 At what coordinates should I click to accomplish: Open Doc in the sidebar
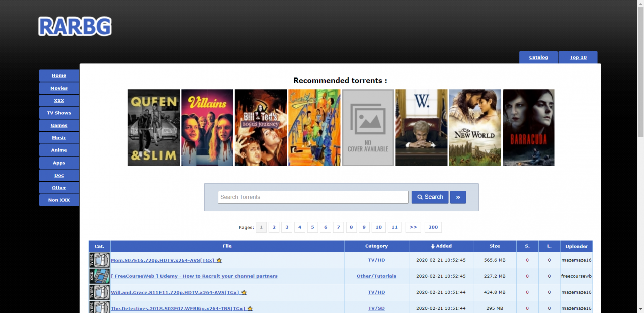(x=59, y=175)
